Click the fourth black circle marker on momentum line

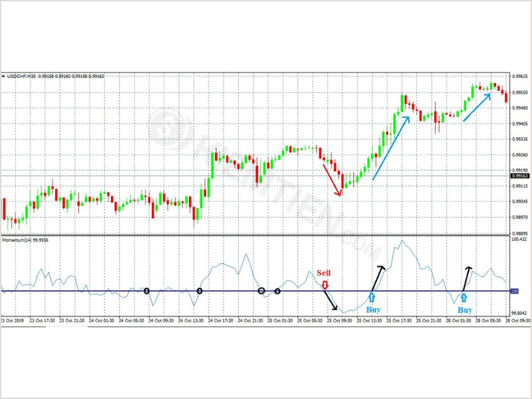[277, 291]
